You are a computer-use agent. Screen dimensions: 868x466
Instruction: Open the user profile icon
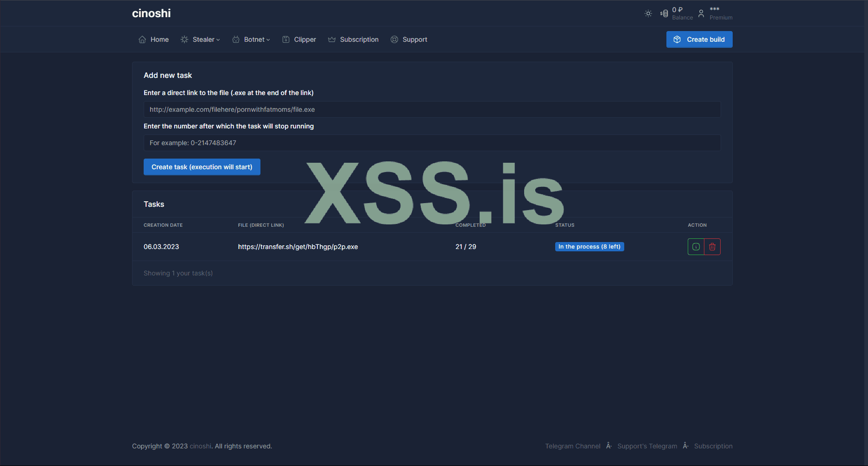point(701,13)
